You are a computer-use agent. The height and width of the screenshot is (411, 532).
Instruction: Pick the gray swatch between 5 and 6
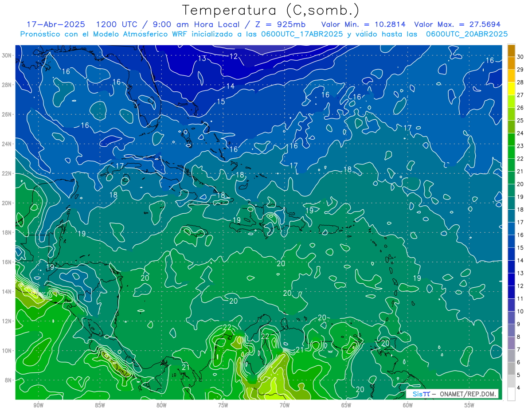[x=511, y=369]
